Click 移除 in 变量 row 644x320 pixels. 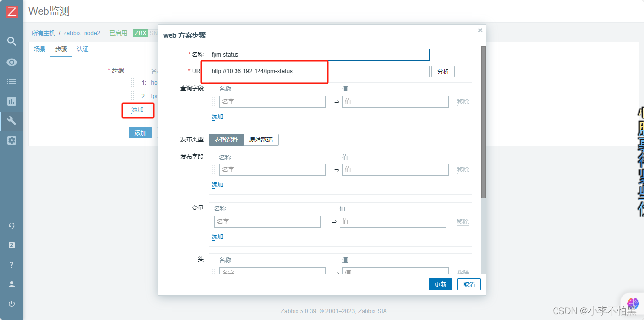tap(463, 222)
